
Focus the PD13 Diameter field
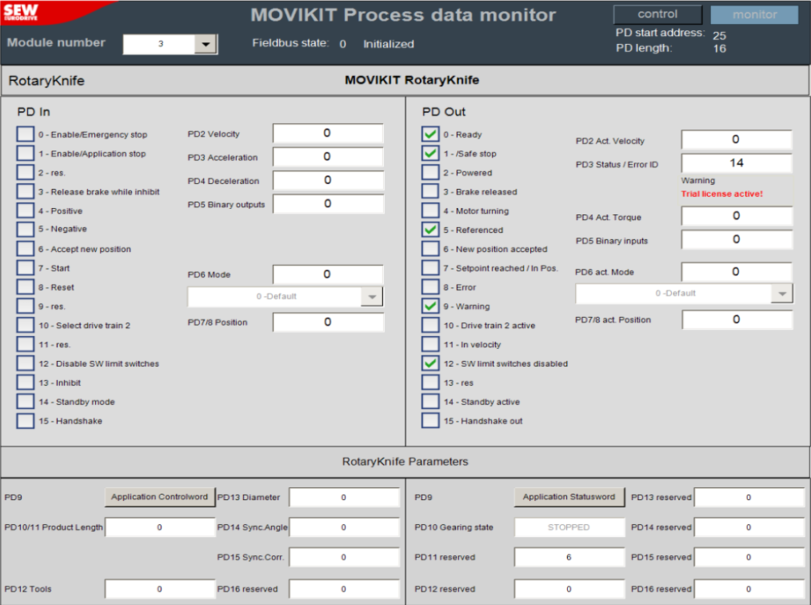pos(343,497)
